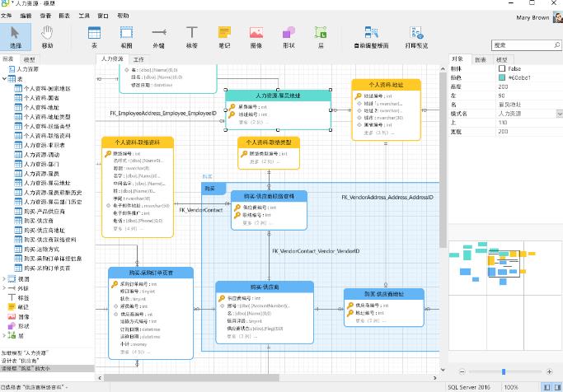Select 人力资源-部门 in table tree
563x392 pixels.
(41, 164)
